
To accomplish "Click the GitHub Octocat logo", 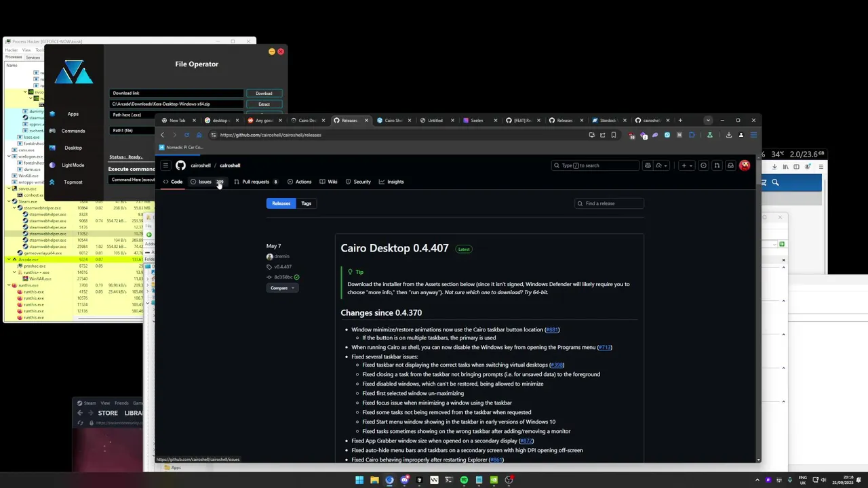I will pyautogui.click(x=180, y=165).
